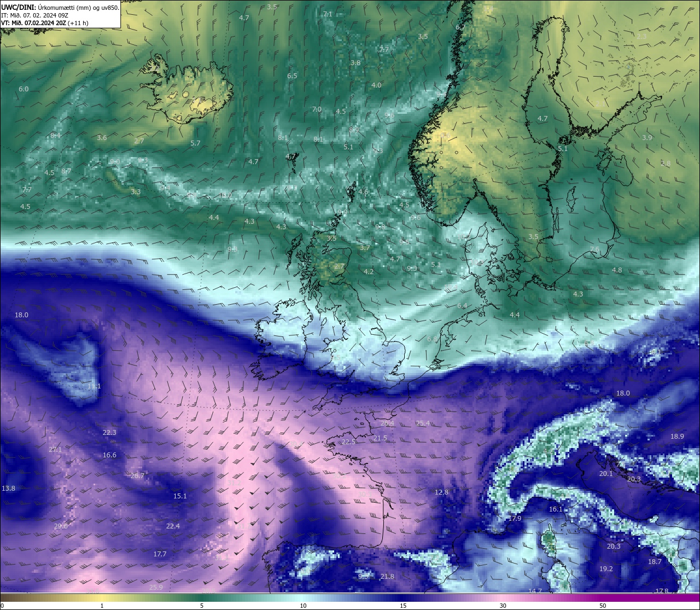
Task: Click the 15 tick label on the color scale
Action: (403, 606)
